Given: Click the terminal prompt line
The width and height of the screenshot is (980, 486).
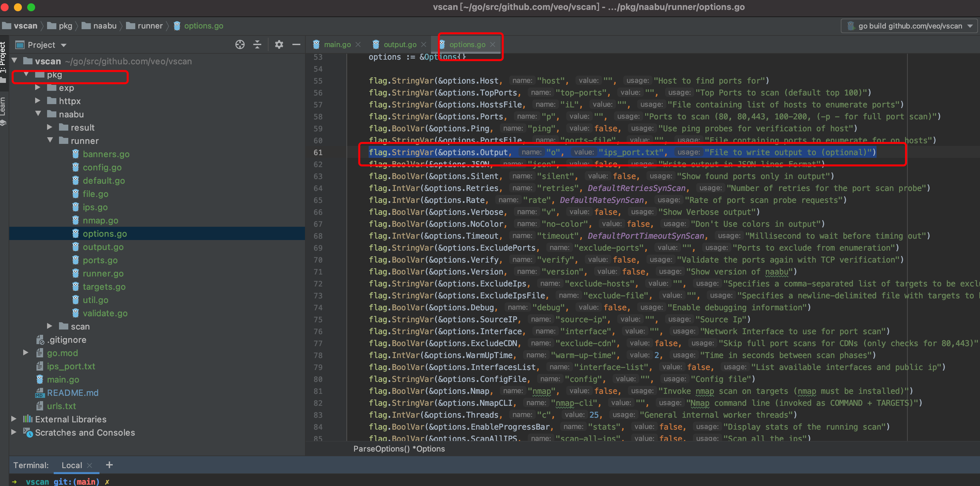Looking at the screenshot, I should [61, 481].
